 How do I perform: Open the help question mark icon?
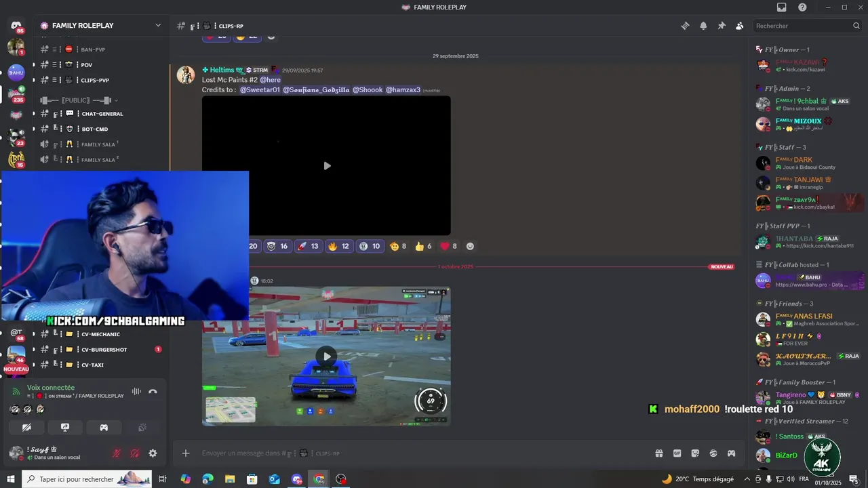click(802, 7)
